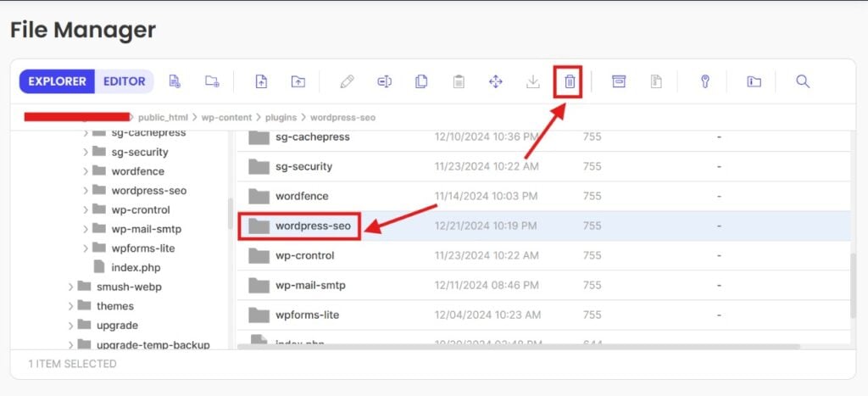This screenshot has width=868, height=396.
Task: Expand the wordpress-seo tree folder chevron
Action: point(86,191)
